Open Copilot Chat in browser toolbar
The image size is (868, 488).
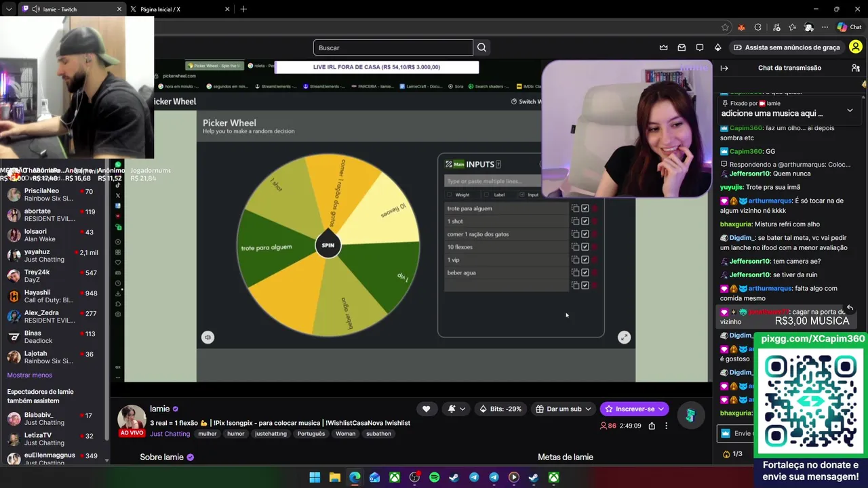click(849, 27)
